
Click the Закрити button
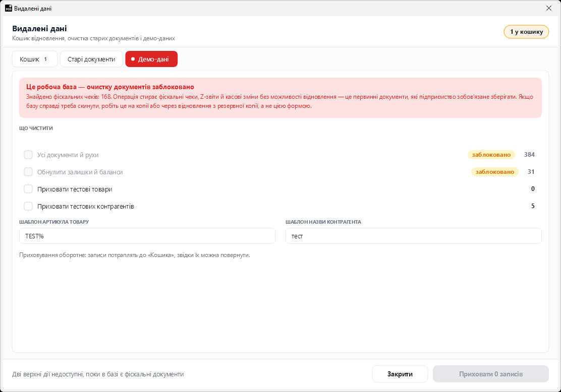[x=400, y=374]
